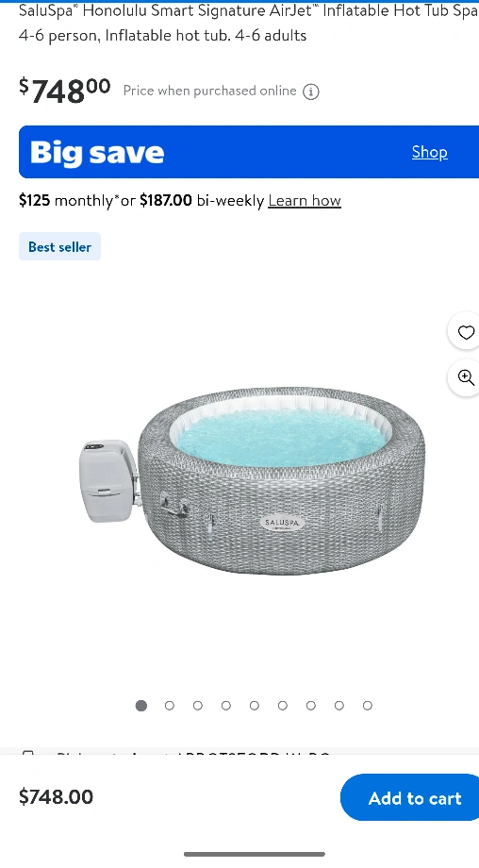Tap the heart icon to favorite item
This screenshot has width=479, height=868.
pyautogui.click(x=467, y=332)
